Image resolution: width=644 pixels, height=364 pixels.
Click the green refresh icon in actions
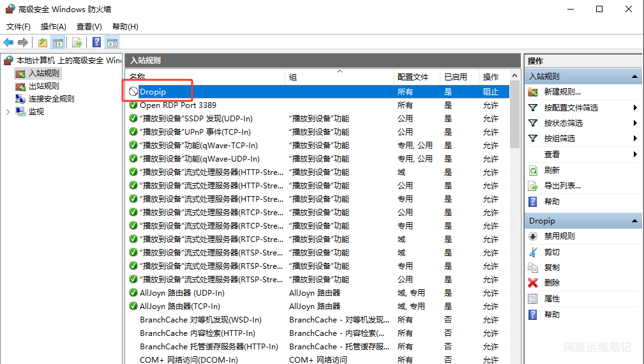[533, 171]
